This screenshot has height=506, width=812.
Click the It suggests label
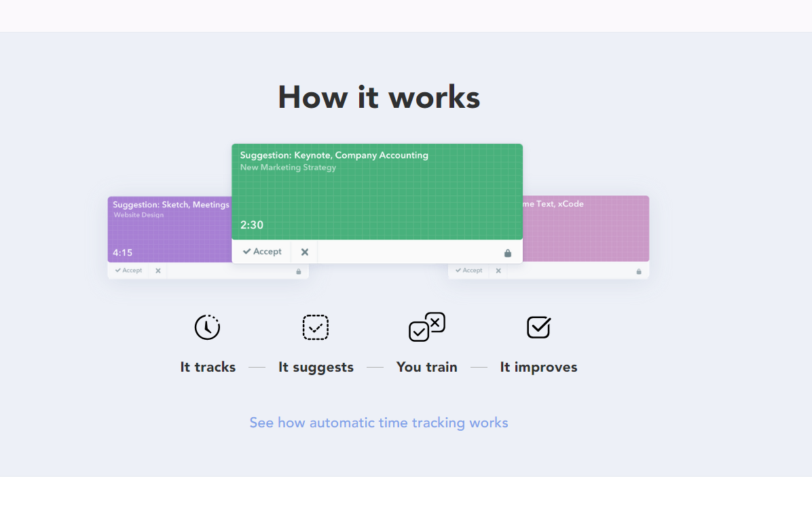[316, 367]
